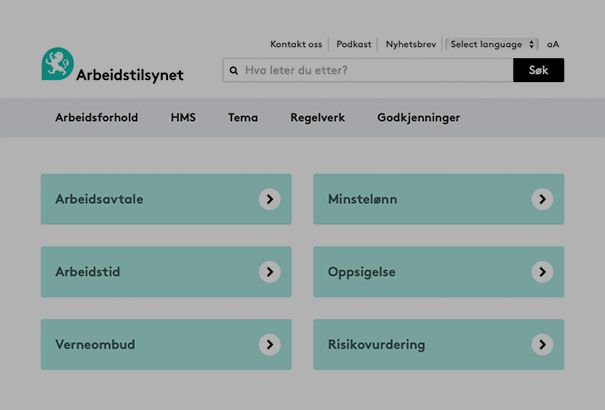Viewport: 605px width, 410px height.
Task: Follow the Kontakt oss link
Action: coord(296,44)
